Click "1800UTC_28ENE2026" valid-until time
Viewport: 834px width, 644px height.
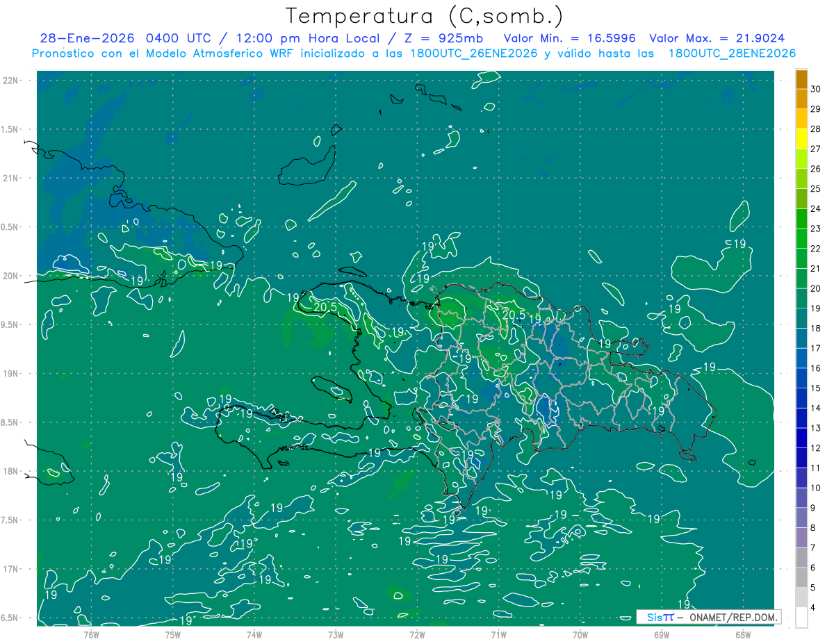point(732,53)
